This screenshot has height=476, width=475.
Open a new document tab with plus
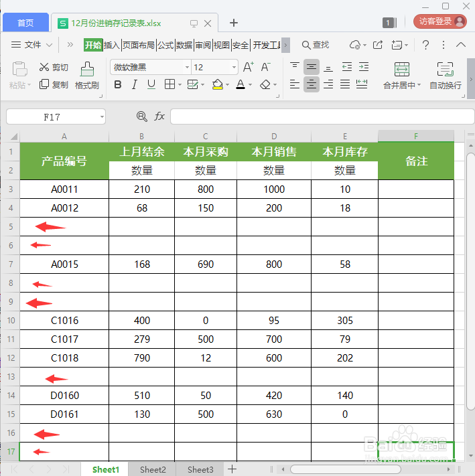click(234, 23)
